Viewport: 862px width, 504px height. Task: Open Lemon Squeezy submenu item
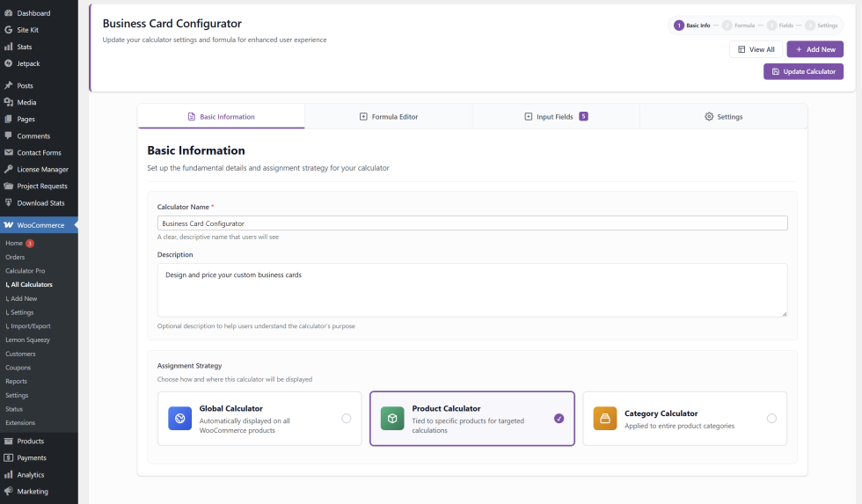coord(27,340)
